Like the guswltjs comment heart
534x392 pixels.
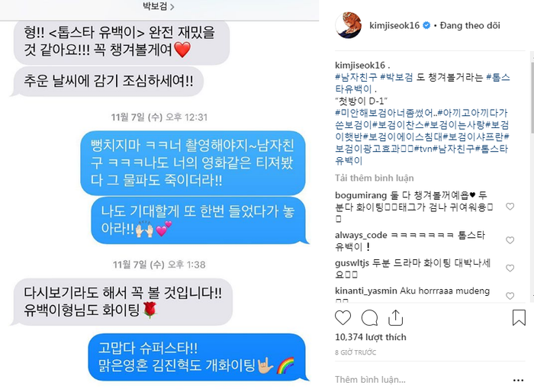click(510, 268)
